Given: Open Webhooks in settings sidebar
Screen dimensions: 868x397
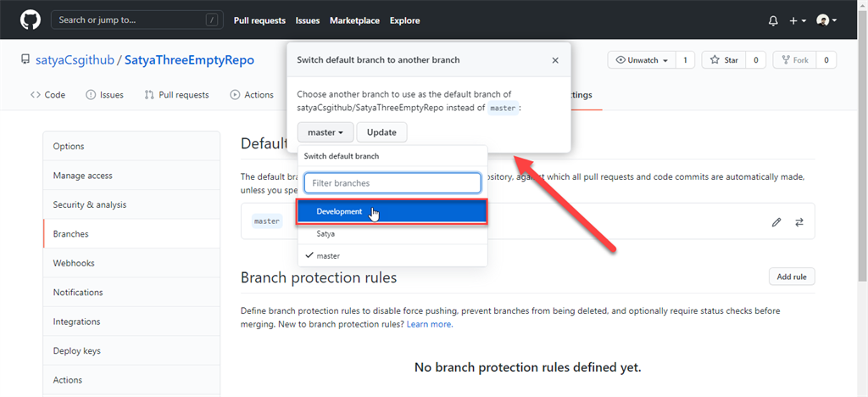Looking at the screenshot, I should [131, 263].
